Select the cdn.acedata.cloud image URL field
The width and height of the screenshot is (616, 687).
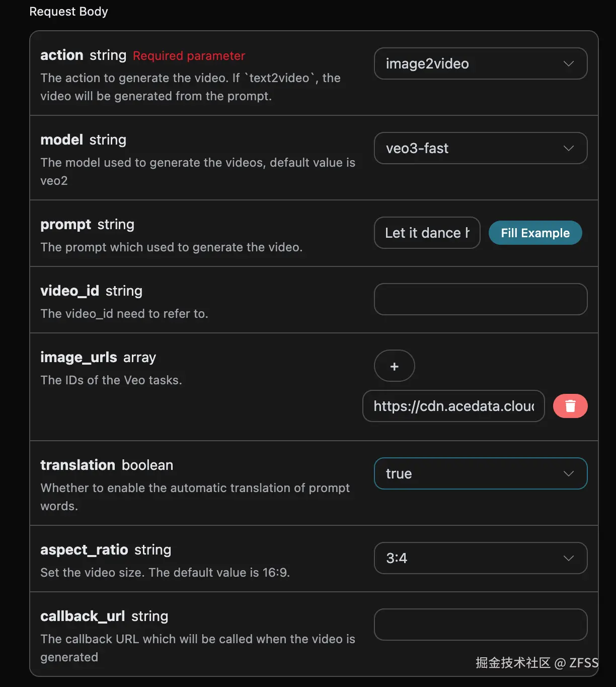pos(453,406)
